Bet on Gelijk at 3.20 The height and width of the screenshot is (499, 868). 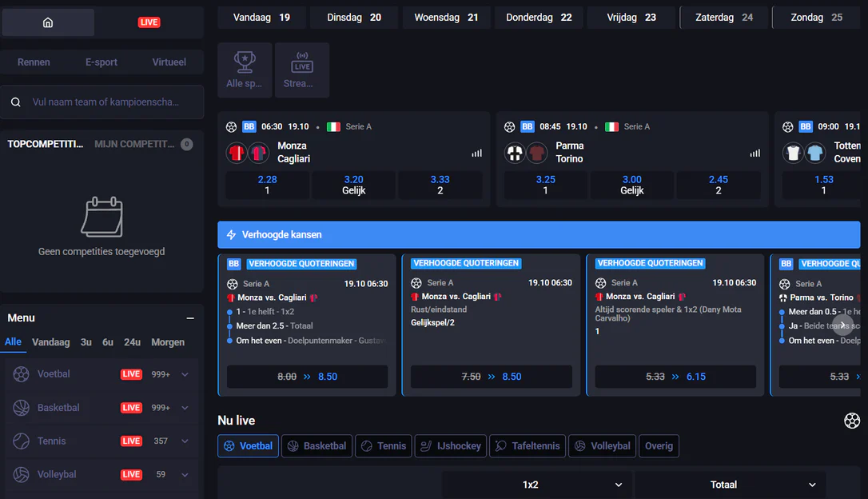click(354, 185)
